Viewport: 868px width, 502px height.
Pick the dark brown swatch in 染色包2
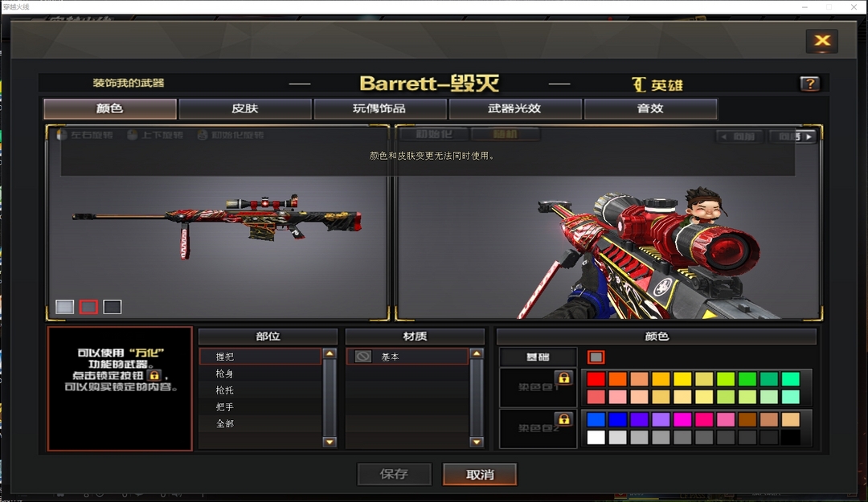click(x=747, y=419)
